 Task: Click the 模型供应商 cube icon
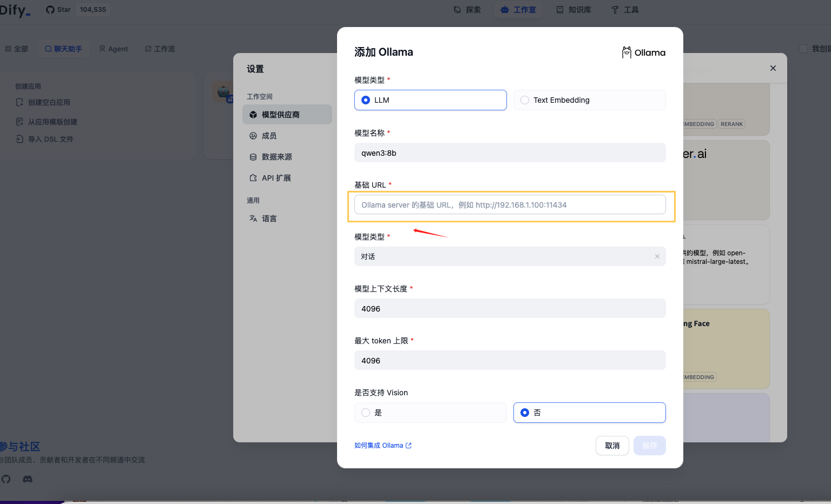[x=253, y=115]
